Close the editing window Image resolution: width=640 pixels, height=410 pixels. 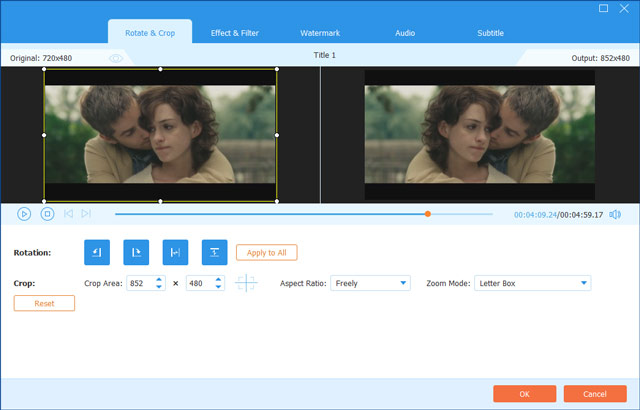click(x=624, y=8)
